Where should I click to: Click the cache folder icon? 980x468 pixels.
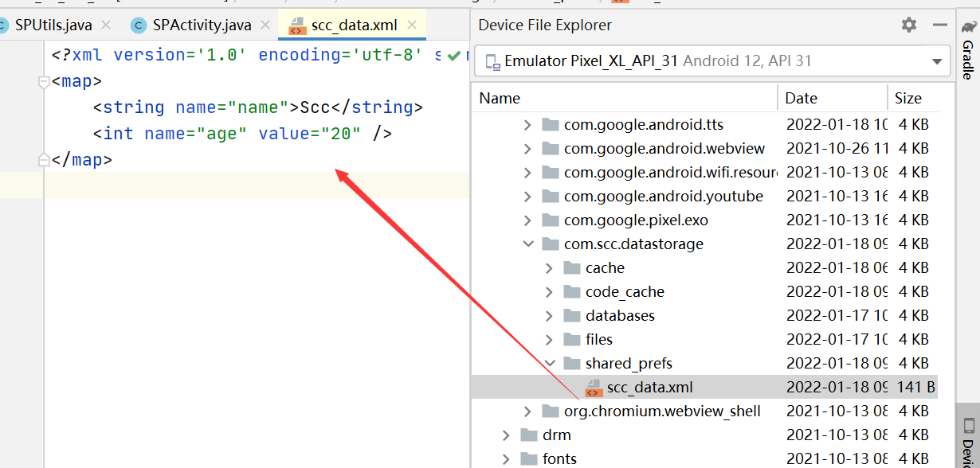coord(572,267)
